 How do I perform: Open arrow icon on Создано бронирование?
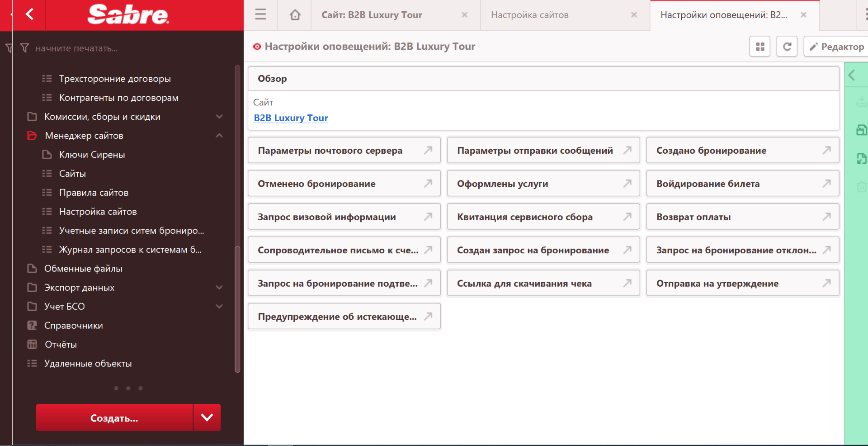826,150
